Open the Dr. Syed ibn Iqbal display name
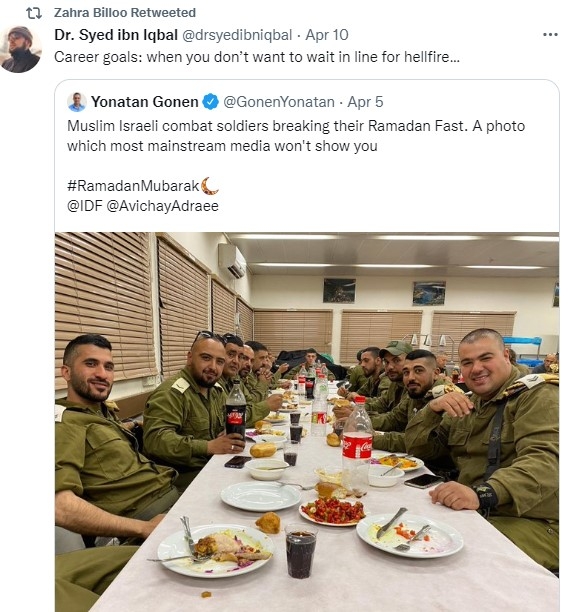Screen dimensions: 568x612 click(116, 35)
